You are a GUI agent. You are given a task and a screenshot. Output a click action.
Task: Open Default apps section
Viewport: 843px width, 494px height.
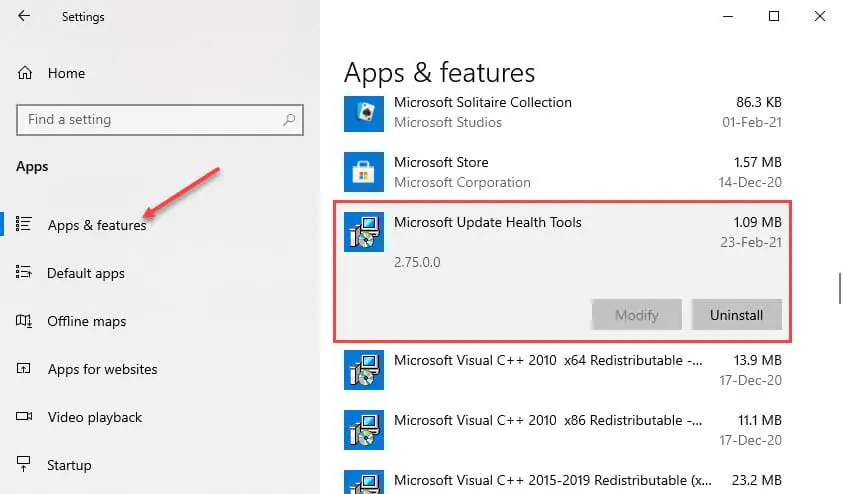pyautogui.click(x=86, y=273)
